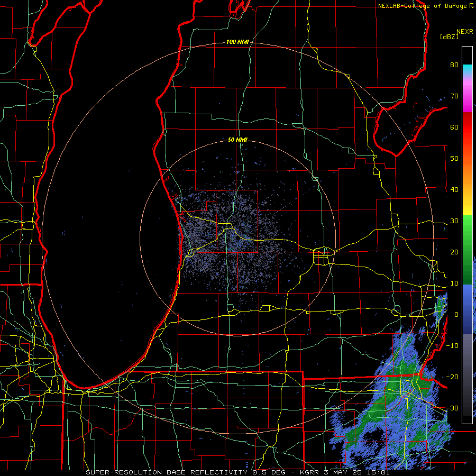Screen dimensions: 476x476
Task: Click the -30 value on the dBZ scale
Action: click(x=452, y=408)
